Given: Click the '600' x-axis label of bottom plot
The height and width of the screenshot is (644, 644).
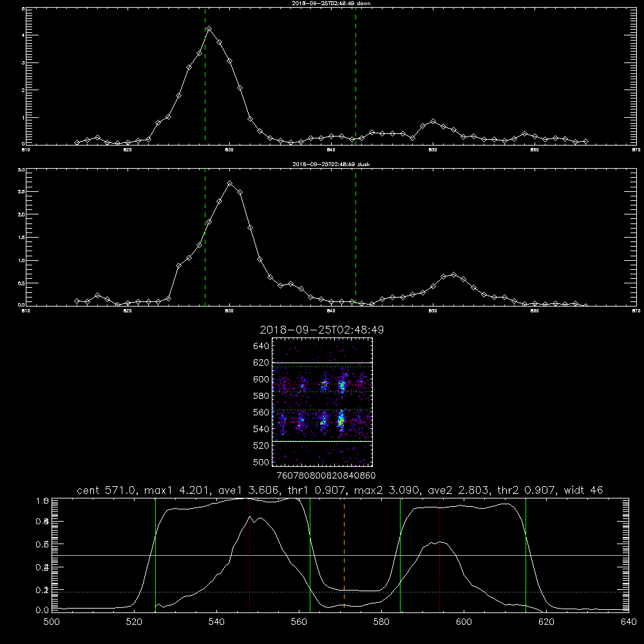Looking at the screenshot, I should tap(464, 622).
